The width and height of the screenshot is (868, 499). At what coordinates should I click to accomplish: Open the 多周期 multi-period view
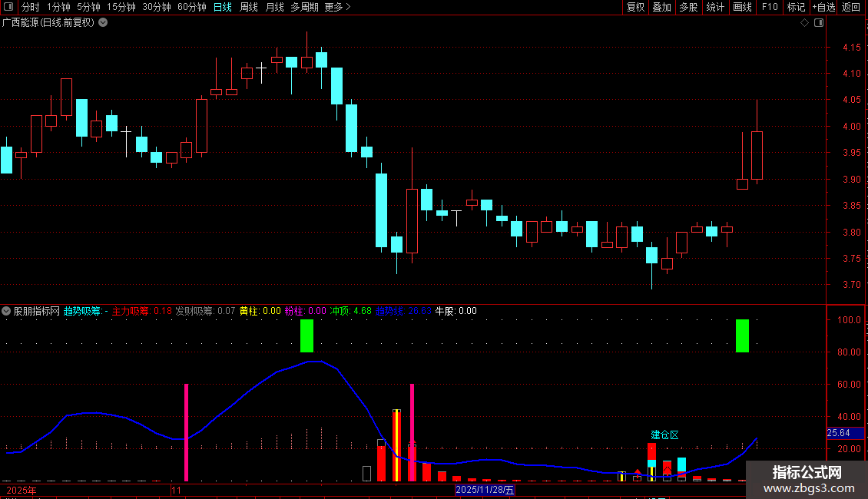point(304,7)
